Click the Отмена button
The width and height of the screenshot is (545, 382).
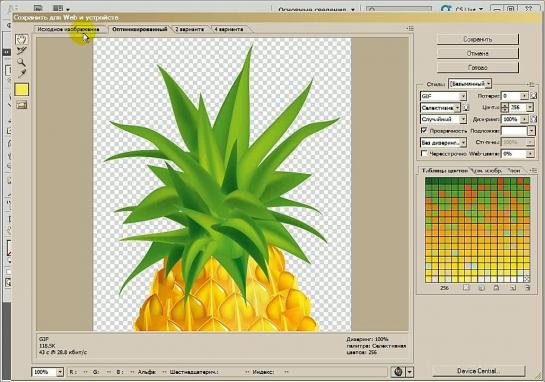click(478, 54)
